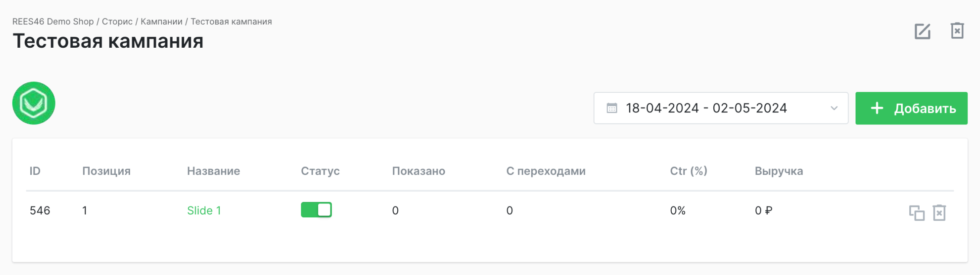Expand the date range dropdown chevron

point(835,109)
